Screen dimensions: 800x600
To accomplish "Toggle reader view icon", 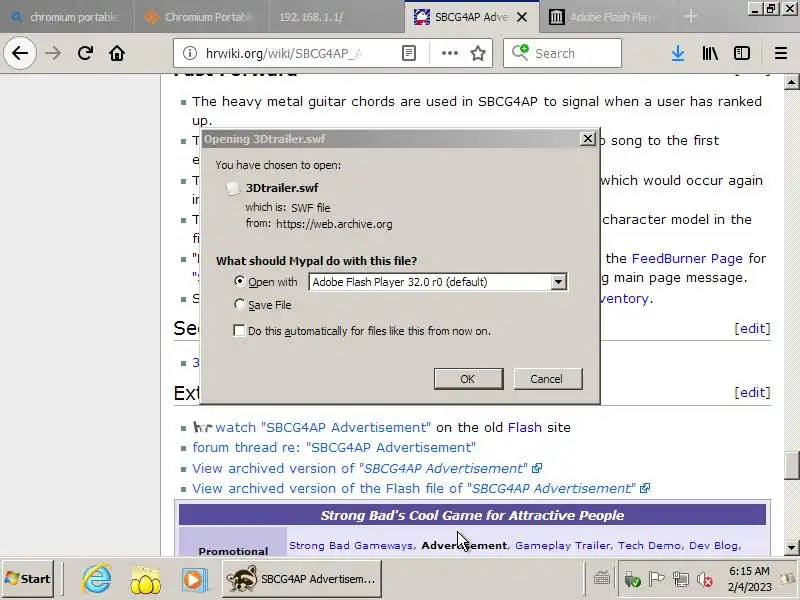I will click(409, 53).
